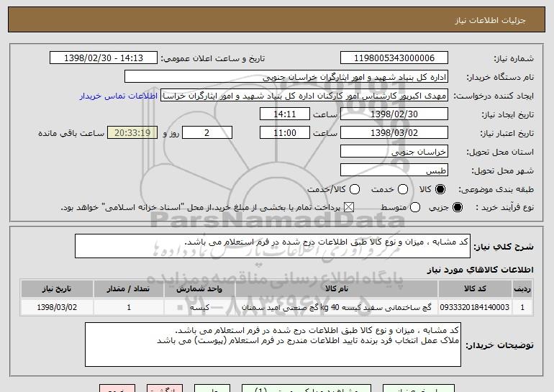Screen dimensions: 554x392
Task: Click the کد کالا column header
Action: coord(475,289)
